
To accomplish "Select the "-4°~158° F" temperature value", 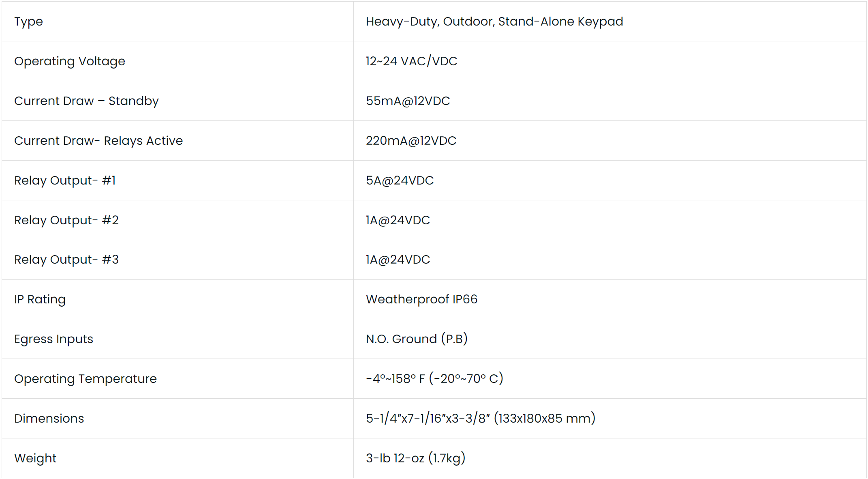I will pos(395,379).
